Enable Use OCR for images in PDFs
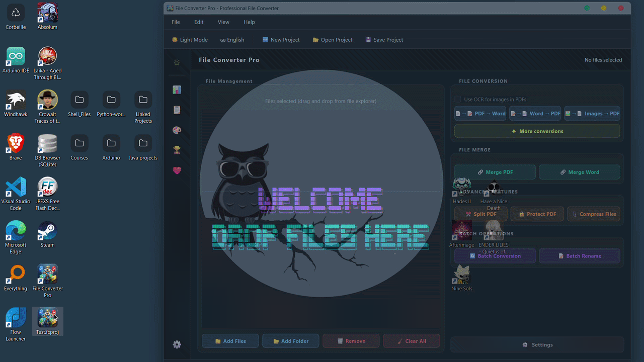 coord(458,100)
